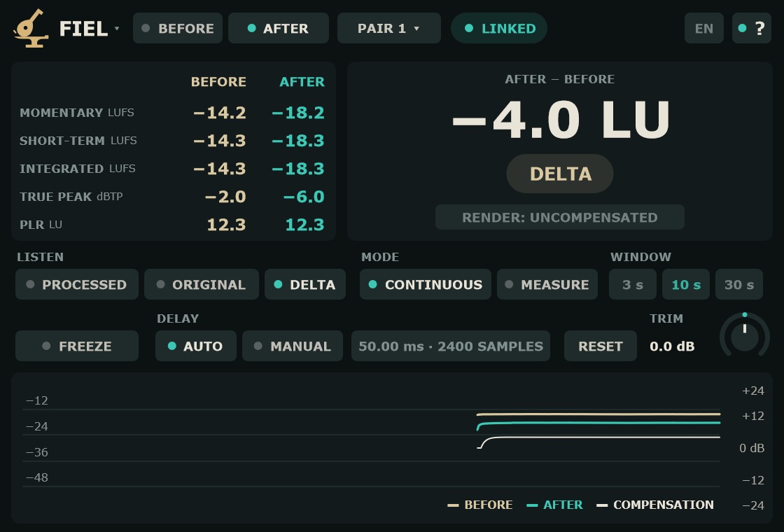
Task: Switch language with the EN button
Action: pyautogui.click(x=704, y=28)
